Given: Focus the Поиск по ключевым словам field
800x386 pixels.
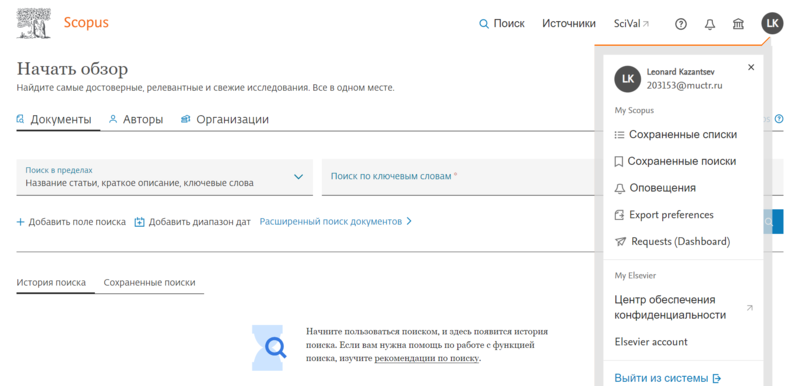Looking at the screenshot, I should (x=458, y=177).
